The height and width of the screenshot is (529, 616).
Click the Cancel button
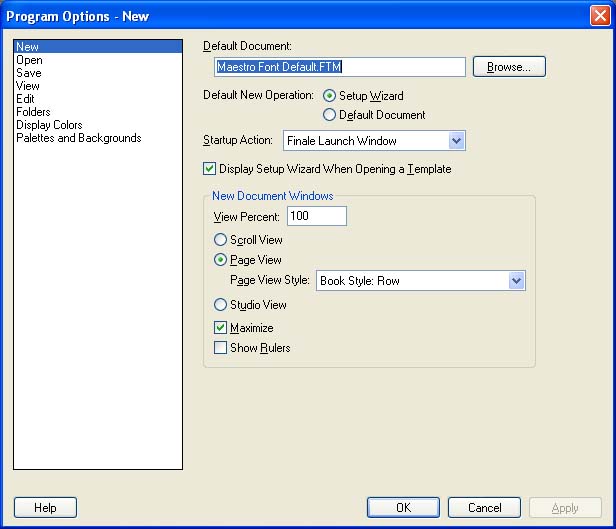(x=484, y=508)
